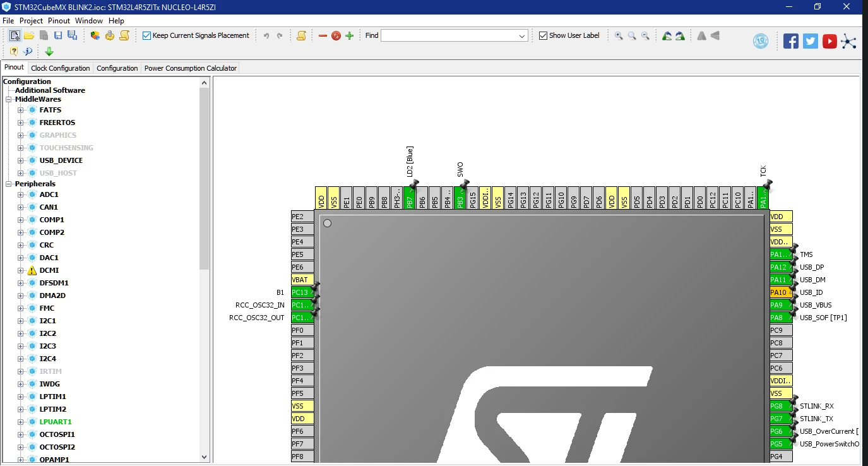Switch to the Power Consumption Calculator tab

pyautogui.click(x=191, y=68)
